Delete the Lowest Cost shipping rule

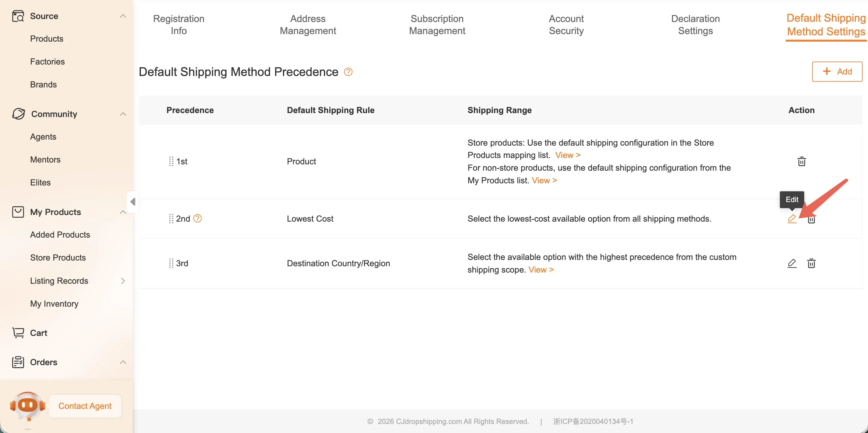click(x=811, y=219)
